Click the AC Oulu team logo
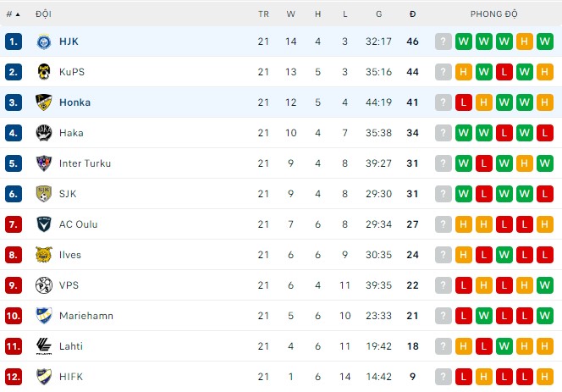Viewport: 562px width, 392px height. [43, 224]
